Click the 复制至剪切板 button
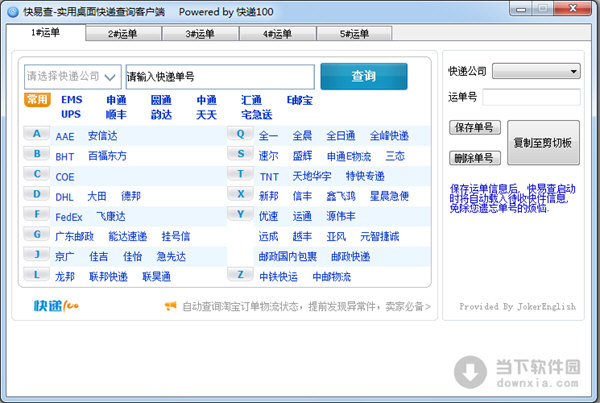The image size is (600, 403). (x=543, y=143)
